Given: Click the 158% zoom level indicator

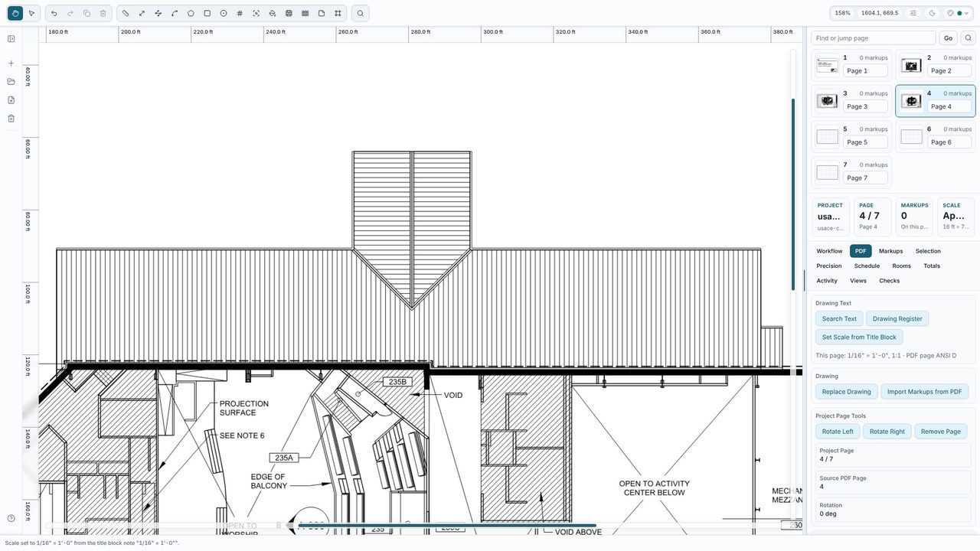Looking at the screenshot, I should (842, 13).
